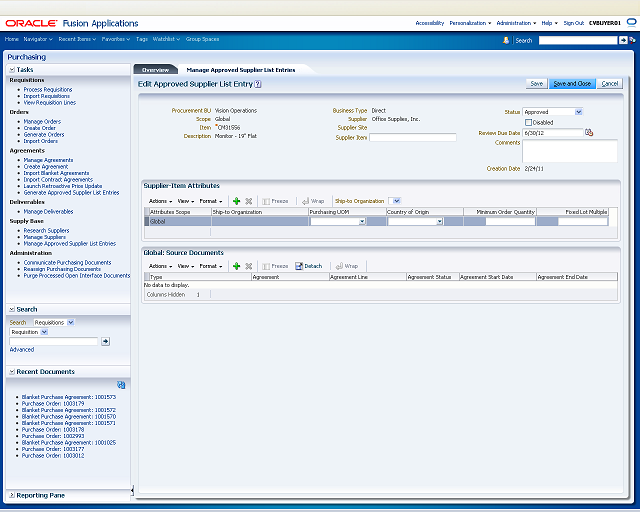Open Actions menu in Source Documents
Screen dimensions: 640x512
160,266
